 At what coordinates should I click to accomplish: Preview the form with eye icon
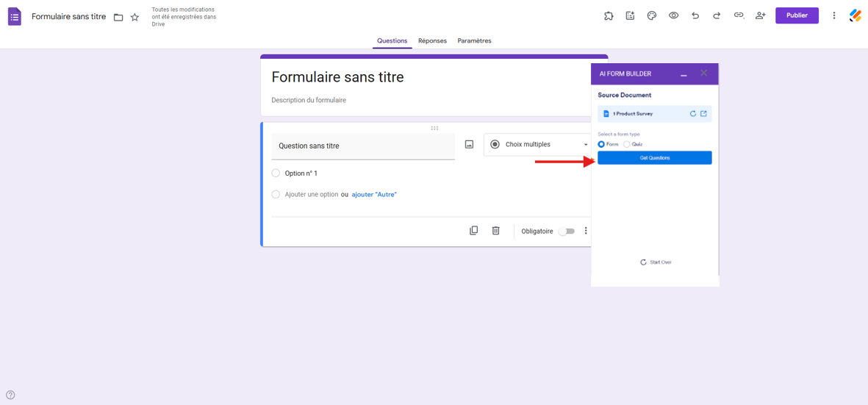coord(673,15)
